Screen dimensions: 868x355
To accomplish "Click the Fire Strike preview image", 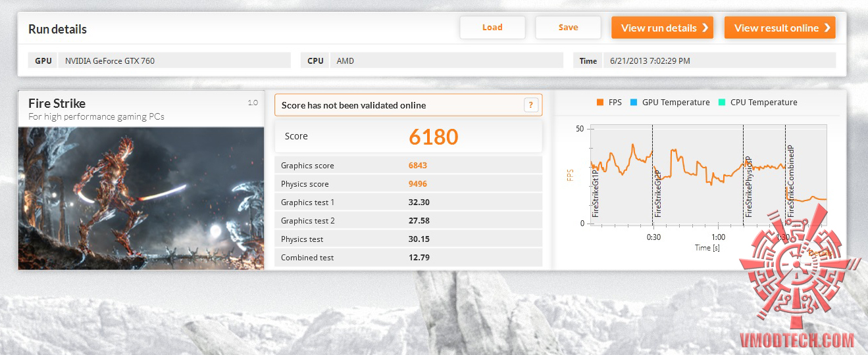I will (141, 198).
